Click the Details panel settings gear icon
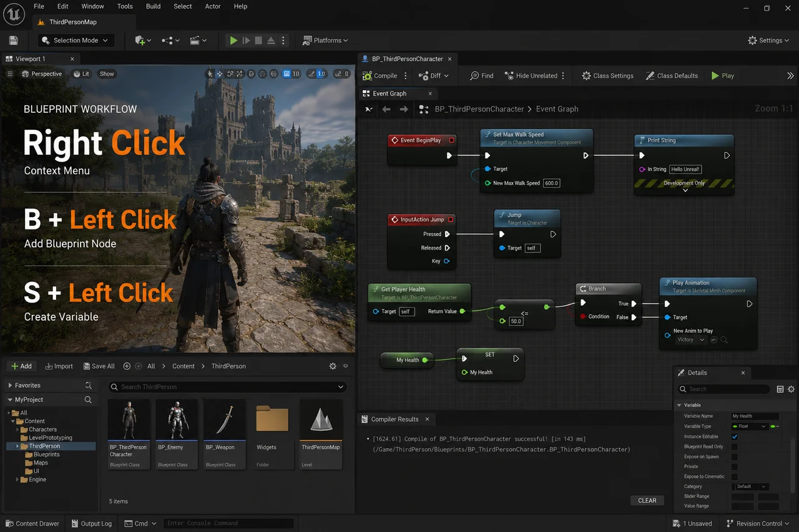The height and width of the screenshot is (532, 799). (791, 389)
